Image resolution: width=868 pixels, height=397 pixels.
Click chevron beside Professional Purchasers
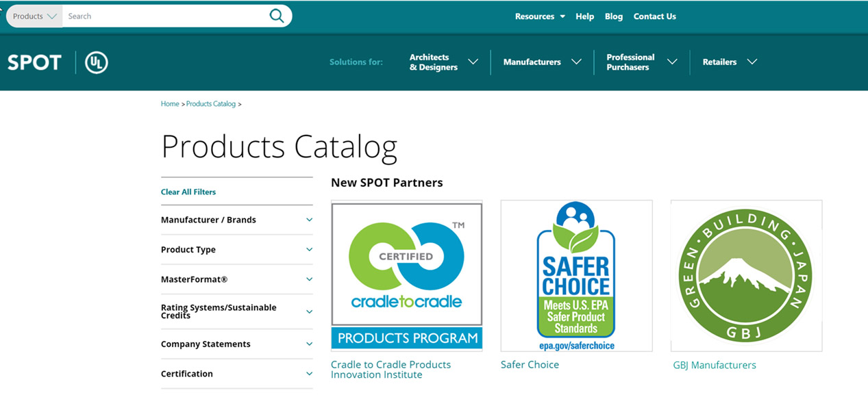672,62
